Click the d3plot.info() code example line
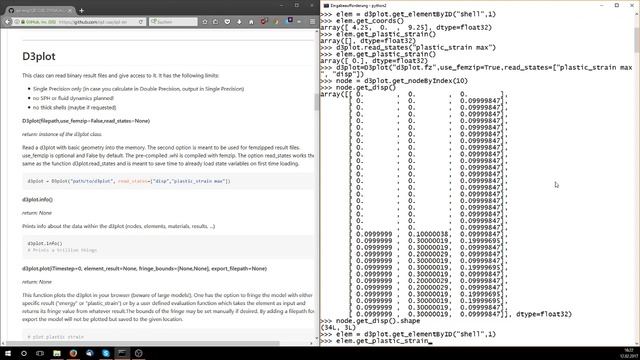Image resolution: width=640 pixels, height=360 pixels. point(45,243)
